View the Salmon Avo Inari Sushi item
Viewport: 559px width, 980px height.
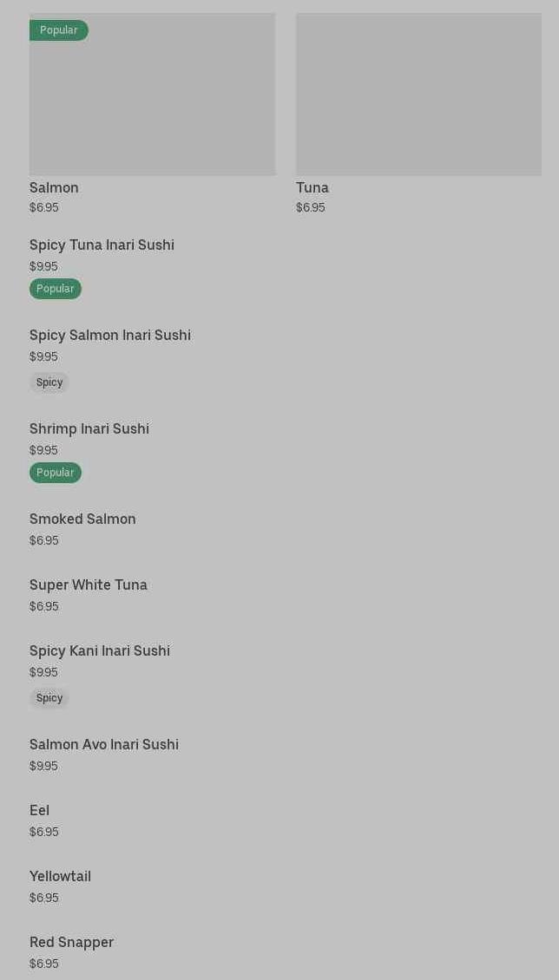(104, 745)
